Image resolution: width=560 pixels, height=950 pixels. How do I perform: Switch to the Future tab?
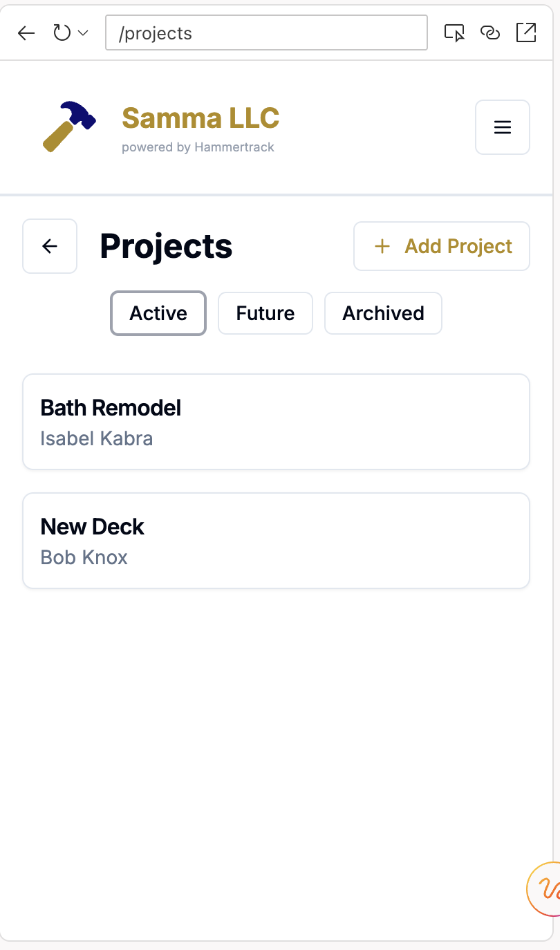[265, 313]
